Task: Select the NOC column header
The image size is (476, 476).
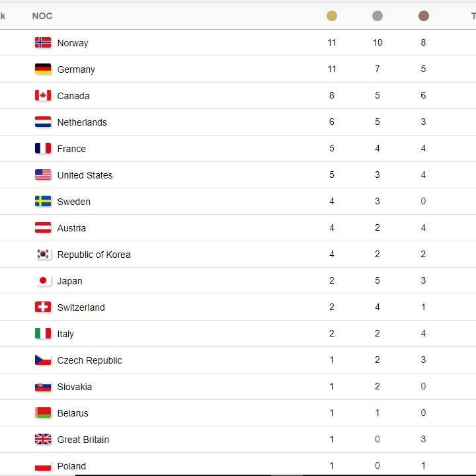Action: pos(42,16)
